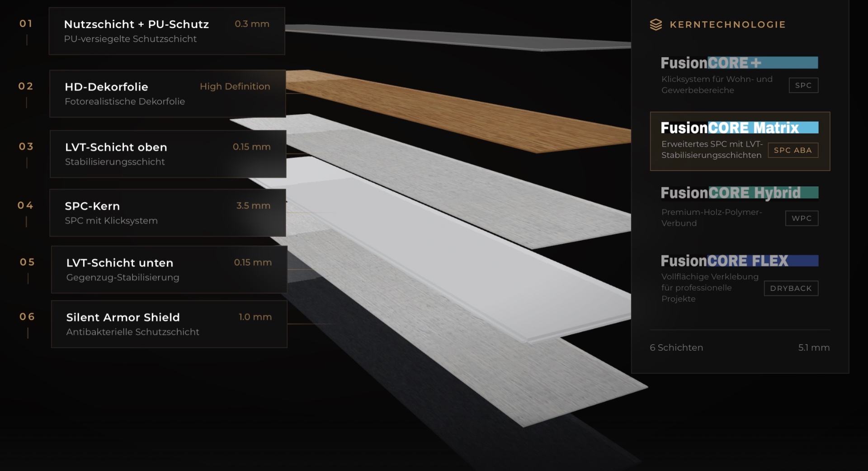Choose the FusionCORE Hybrid option
The width and height of the screenshot is (868, 471).
click(740, 207)
